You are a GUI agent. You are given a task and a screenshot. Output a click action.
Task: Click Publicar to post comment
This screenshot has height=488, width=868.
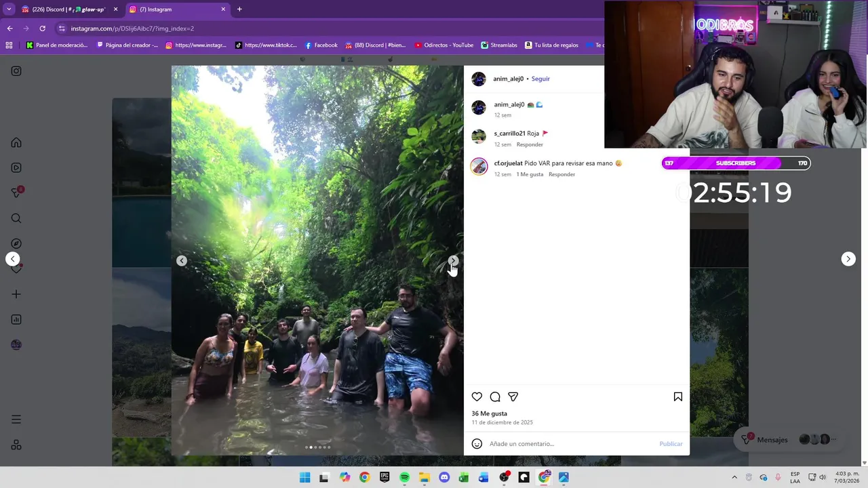[671, 444]
